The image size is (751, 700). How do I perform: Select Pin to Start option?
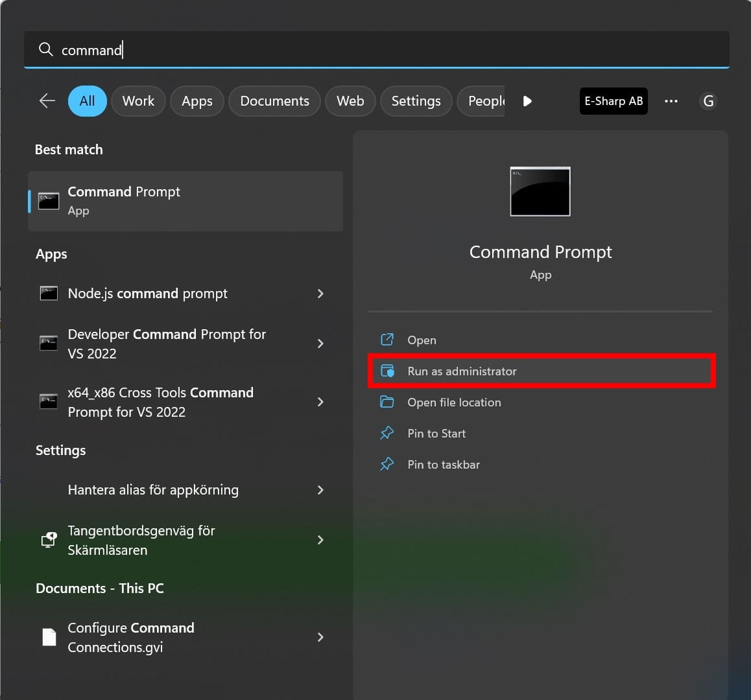[x=436, y=434]
